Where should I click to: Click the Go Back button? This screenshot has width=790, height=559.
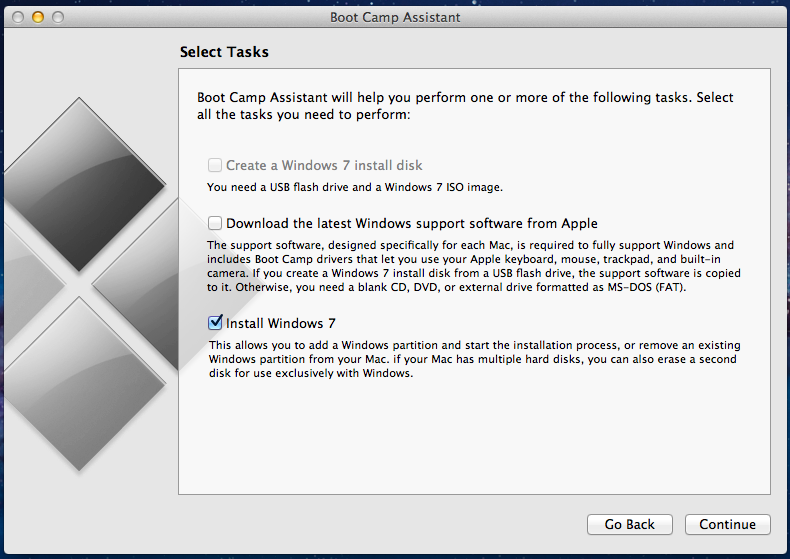(x=630, y=524)
